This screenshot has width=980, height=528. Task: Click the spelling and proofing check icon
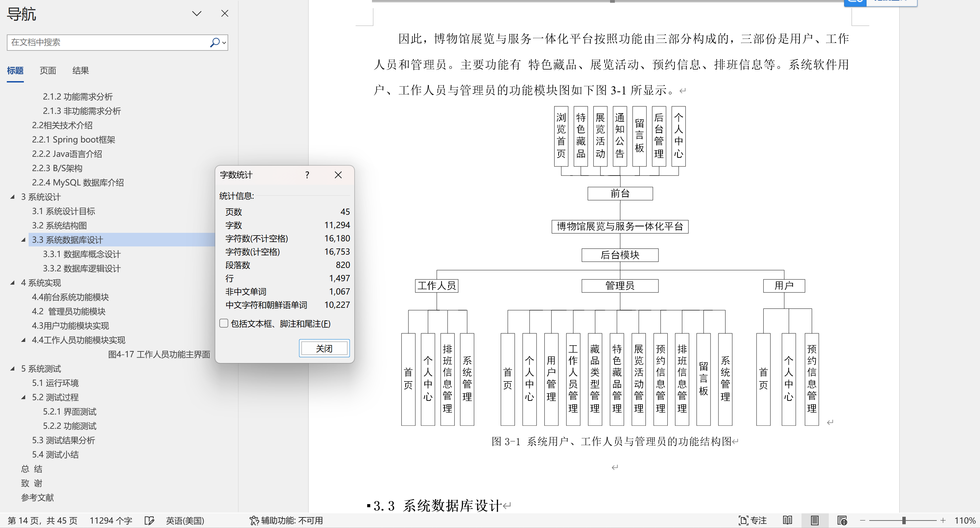coord(150,521)
